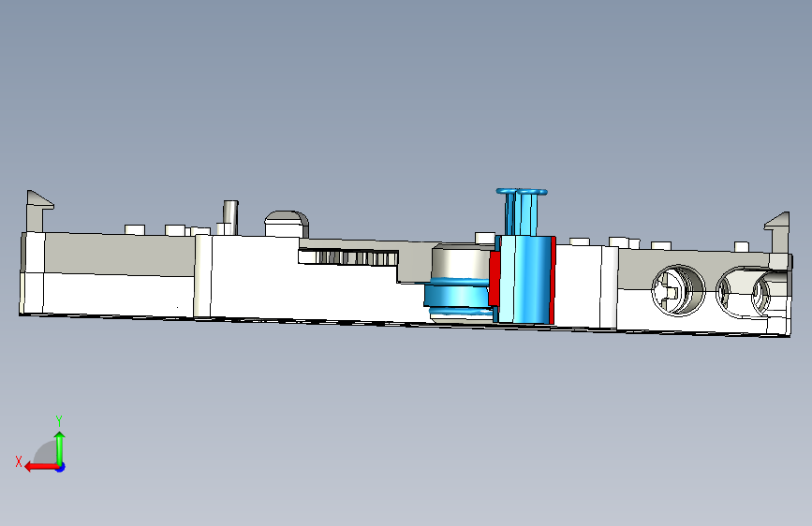The image size is (812, 526).
Task: Select the small gray upright pin on top
Action: tap(230, 217)
